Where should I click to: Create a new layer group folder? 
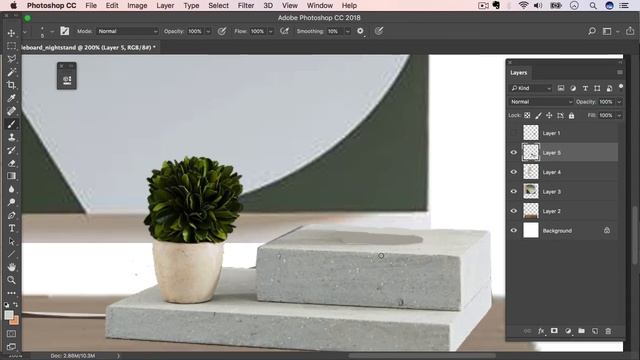pyautogui.click(x=582, y=331)
